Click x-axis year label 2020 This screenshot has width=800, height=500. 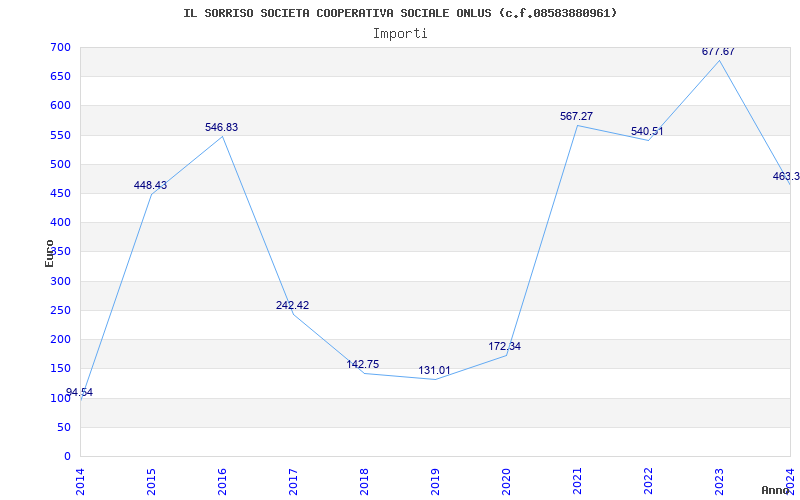click(x=506, y=481)
